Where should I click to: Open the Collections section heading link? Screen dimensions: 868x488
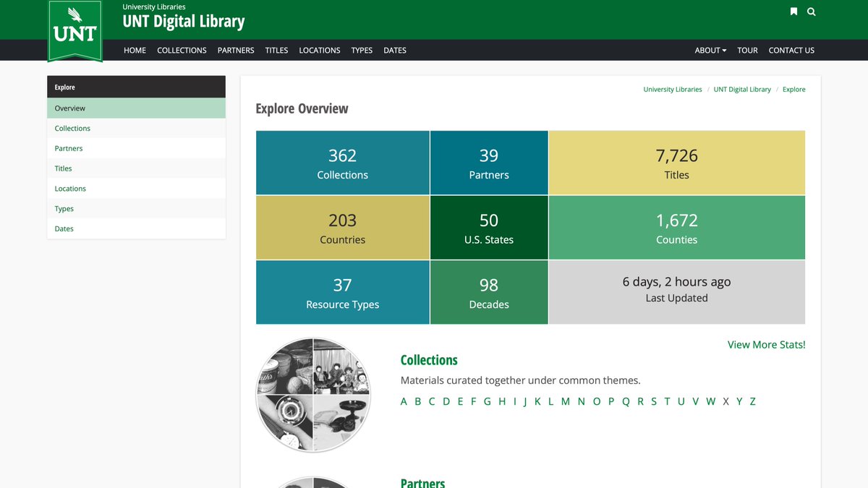429,360
